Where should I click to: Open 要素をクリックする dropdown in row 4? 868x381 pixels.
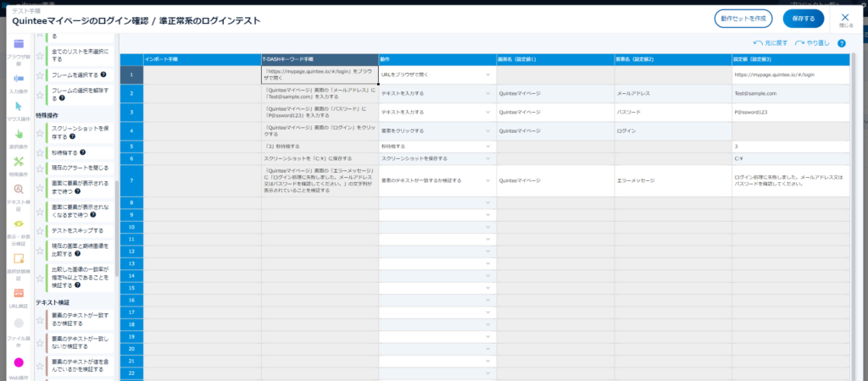click(x=488, y=131)
